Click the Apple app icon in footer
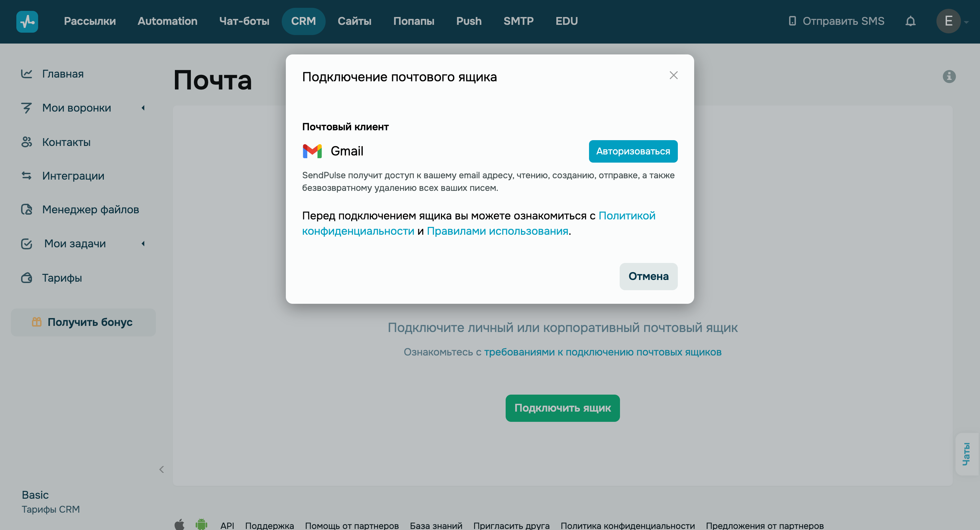The height and width of the screenshot is (530, 980). pos(179,524)
